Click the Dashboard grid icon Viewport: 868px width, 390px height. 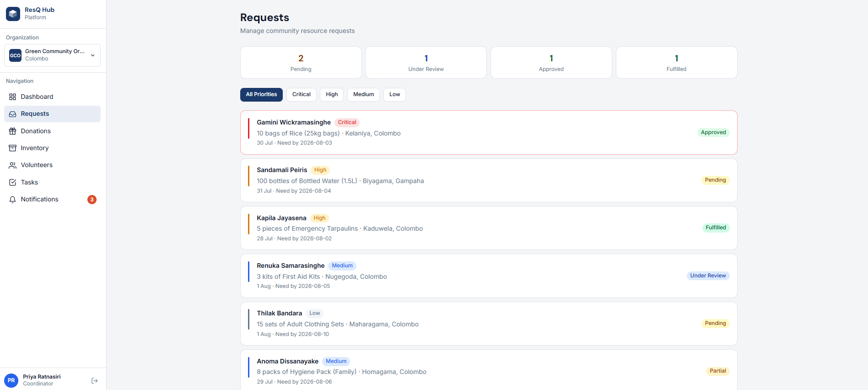point(13,97)
